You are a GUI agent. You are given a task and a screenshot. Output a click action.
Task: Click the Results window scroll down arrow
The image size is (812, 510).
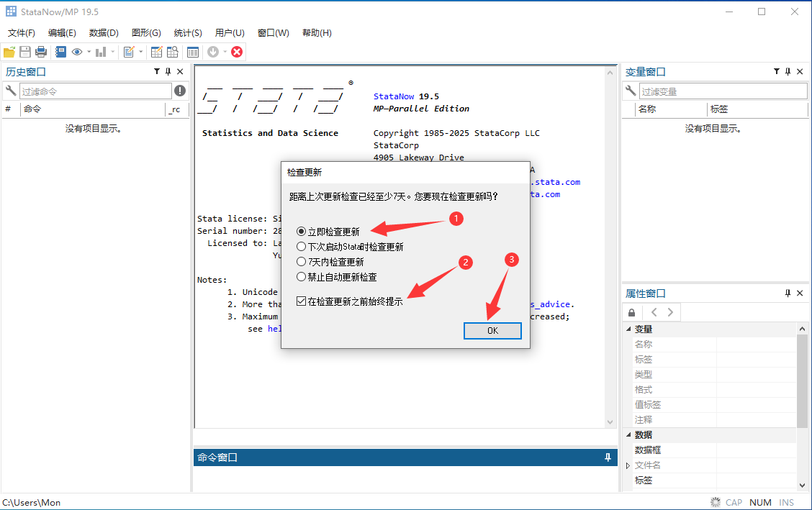tap(610, 422)
